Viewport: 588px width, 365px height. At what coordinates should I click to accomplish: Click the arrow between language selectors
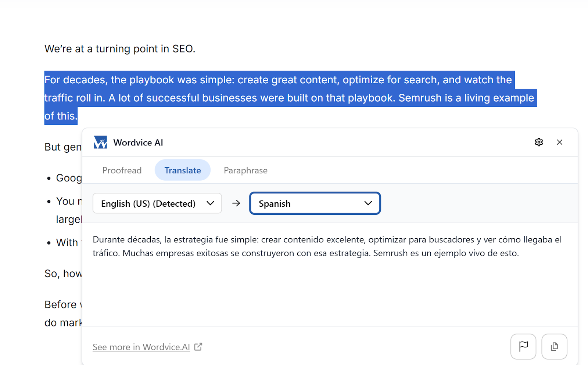(236, 203)
